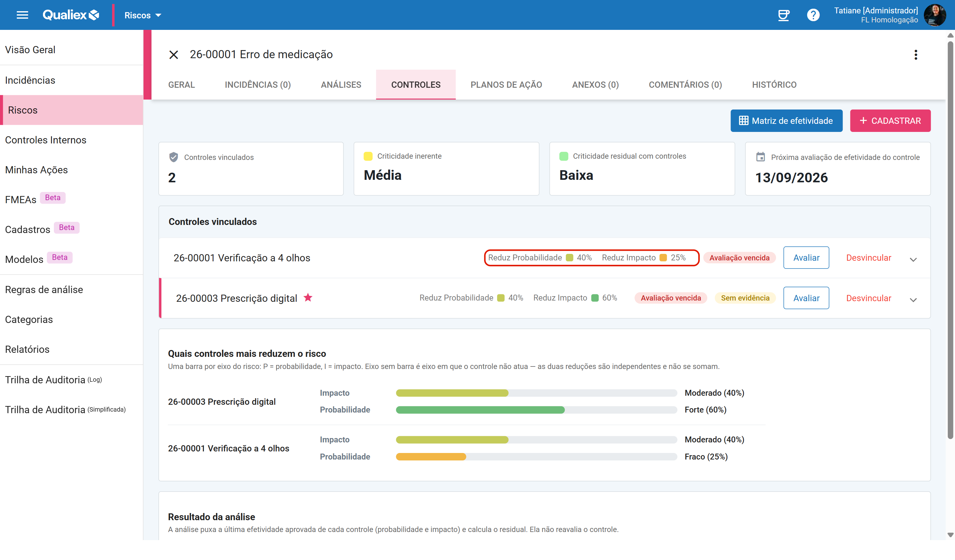Switch to the GERAL tab
955x560 pixels.
[x=181, y=85]
